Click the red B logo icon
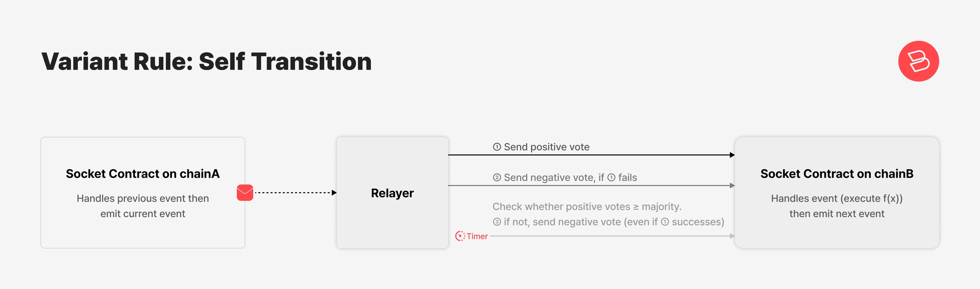The width and height of the screenshot is (980, 289). 918,61
